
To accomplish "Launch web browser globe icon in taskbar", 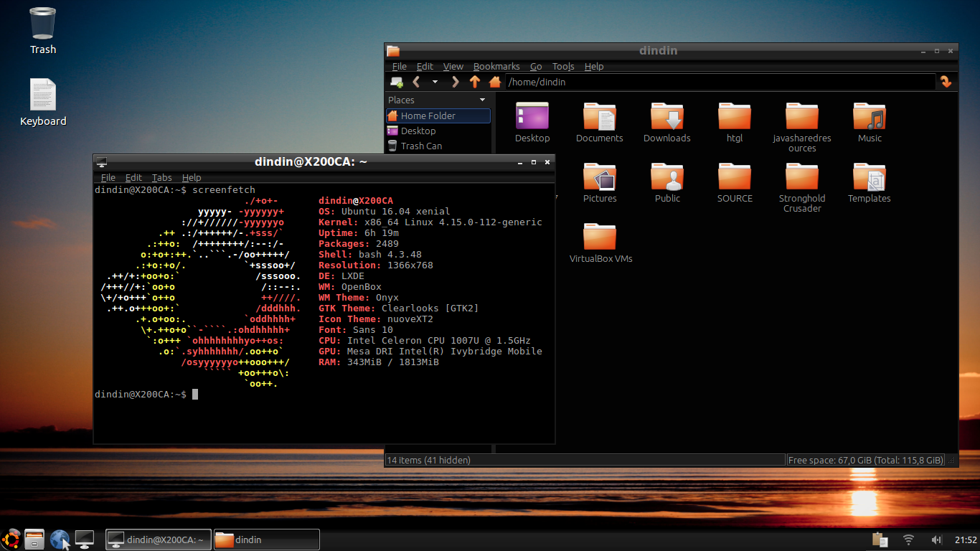I will [60, 540].
